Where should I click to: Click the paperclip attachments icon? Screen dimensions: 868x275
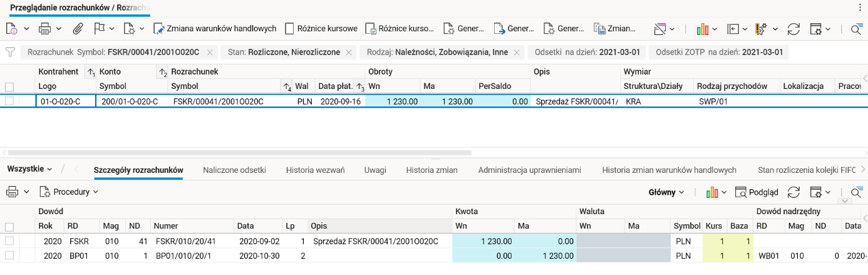[x=78, y=29]
